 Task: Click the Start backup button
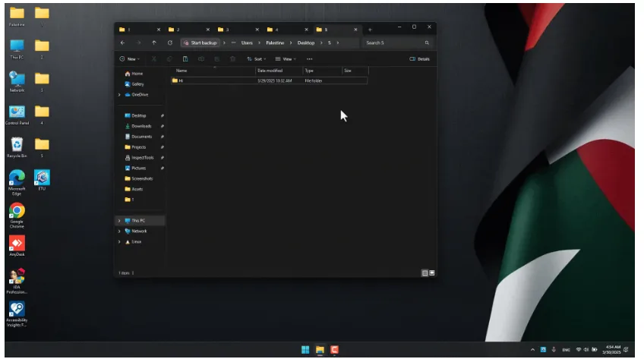[x=200, y=43]
